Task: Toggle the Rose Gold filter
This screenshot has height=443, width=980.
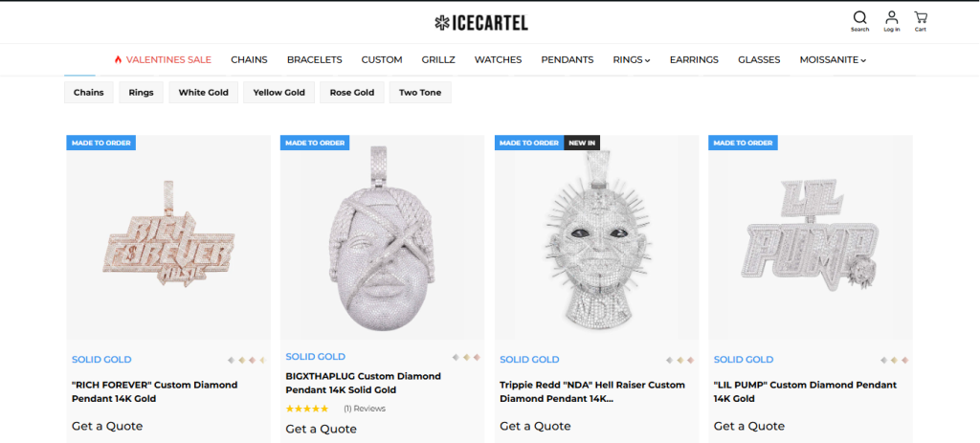Action: click(354, 93)
